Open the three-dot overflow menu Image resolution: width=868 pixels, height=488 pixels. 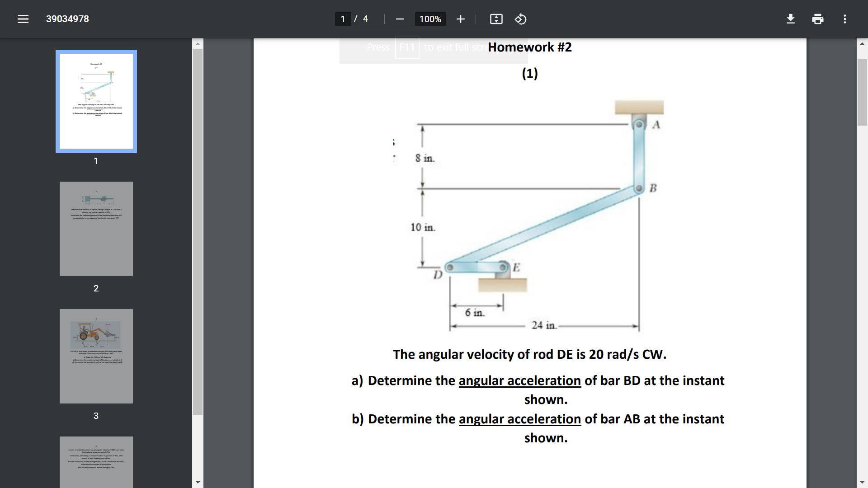(845, 19)
